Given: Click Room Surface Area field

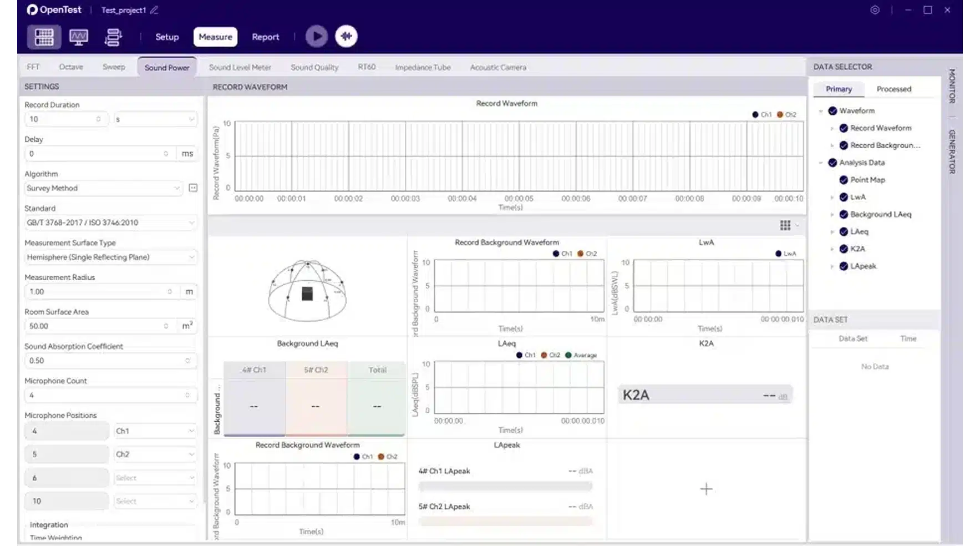Looking at the screenshot, I should coord(100,326).
